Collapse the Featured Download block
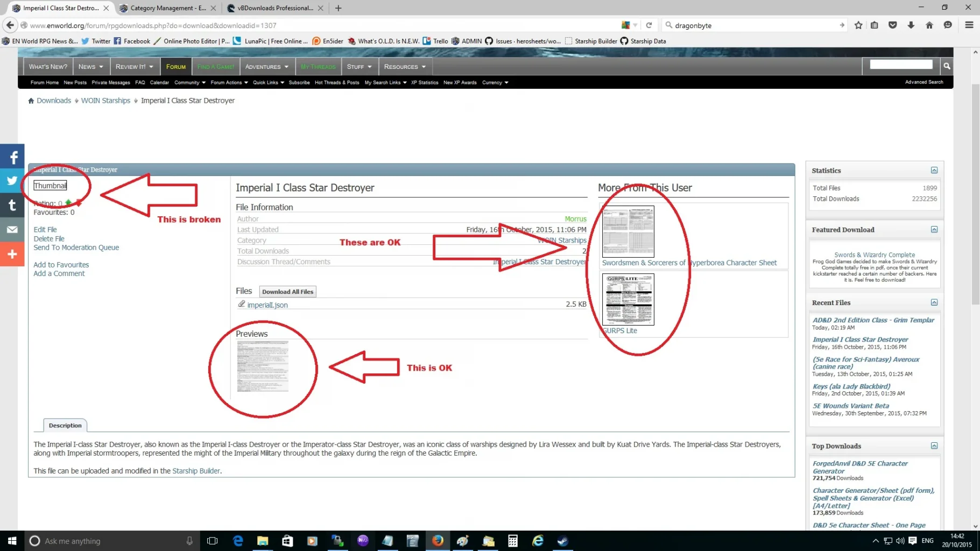980x551 pixels. (934, 229)
